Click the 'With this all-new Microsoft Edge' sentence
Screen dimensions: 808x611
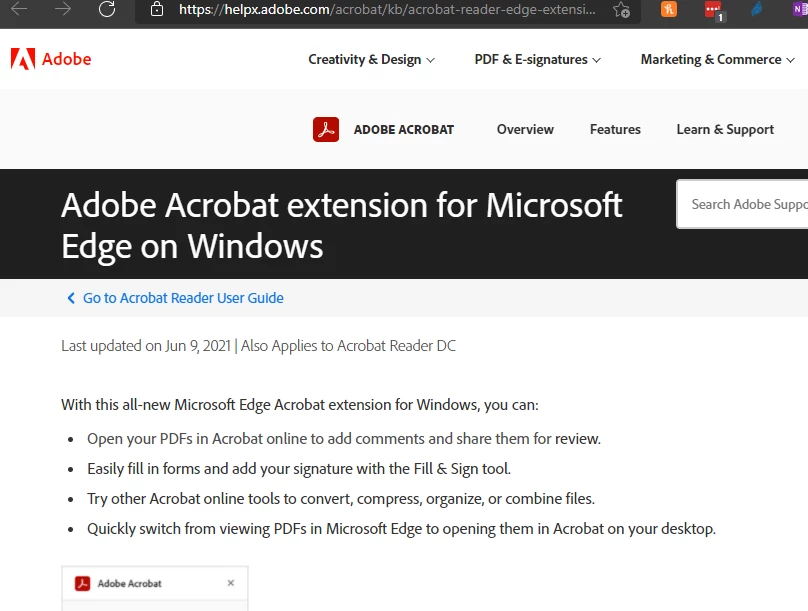[x=299, y=405]
